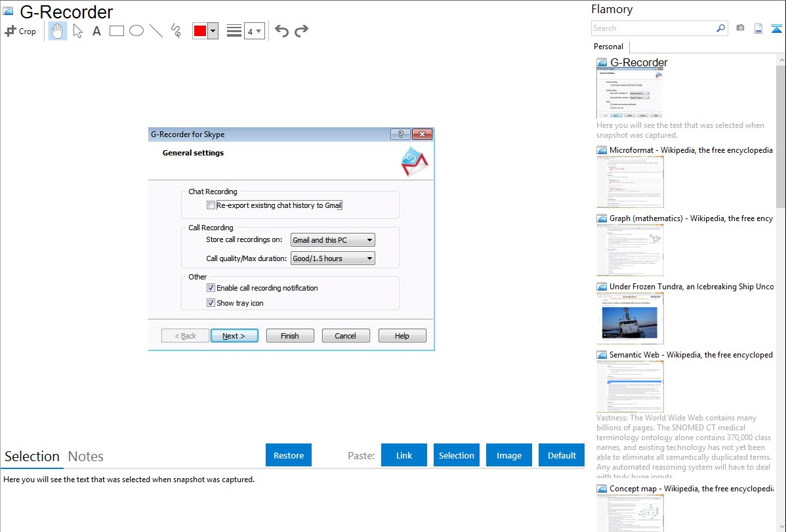786x532 pixels.
Task: Click the 'Under Frozen Tundra, an Icebreaking Ship' title
Action: 692,286
